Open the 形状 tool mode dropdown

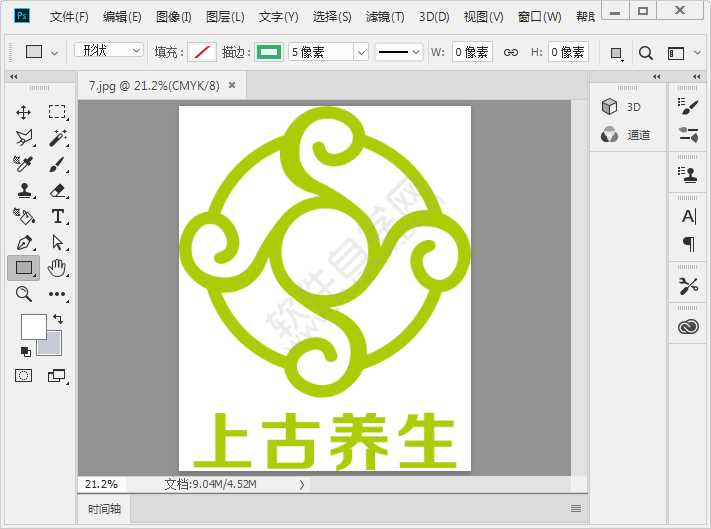click(x=109, y=51)
